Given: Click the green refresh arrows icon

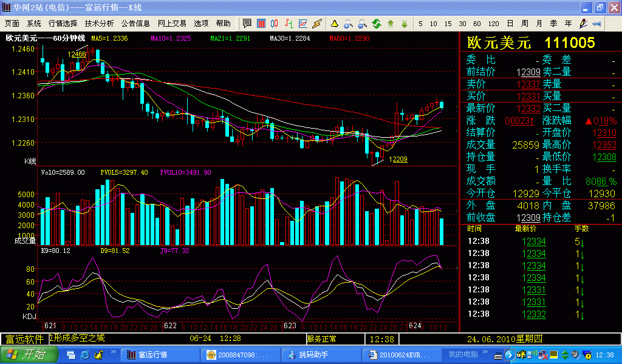Looking at the screenshot, I should 377,24.
